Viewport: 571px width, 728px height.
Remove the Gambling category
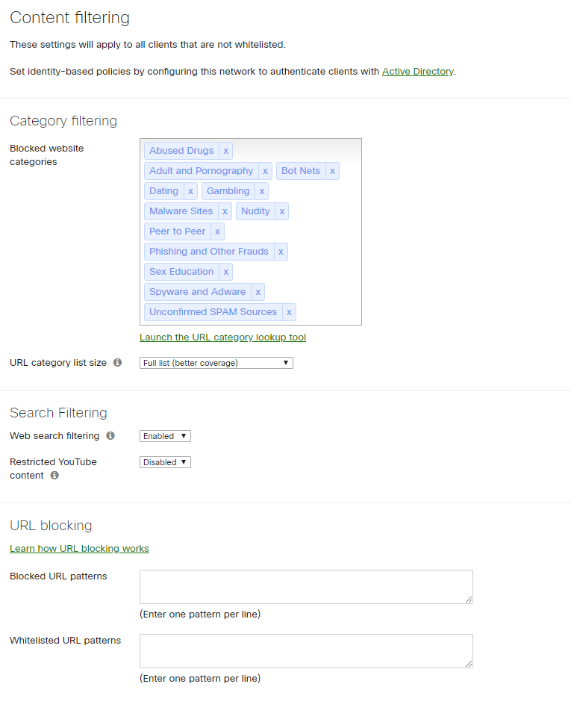(261, 191)
